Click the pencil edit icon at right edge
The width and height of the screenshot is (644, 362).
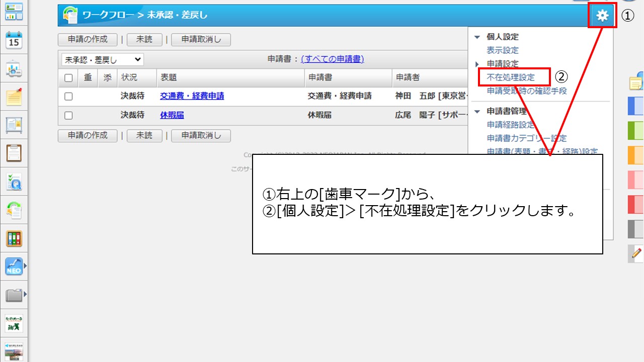[636, 253]
